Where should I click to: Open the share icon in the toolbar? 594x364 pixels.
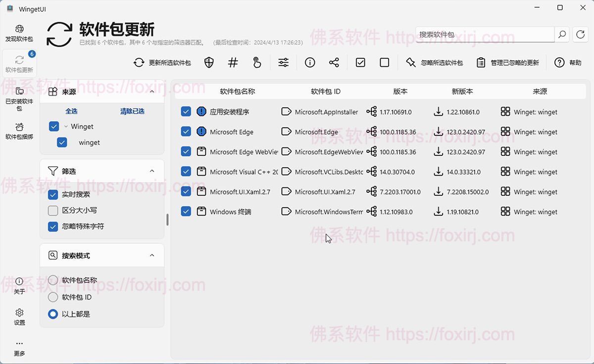click(334, 62)
